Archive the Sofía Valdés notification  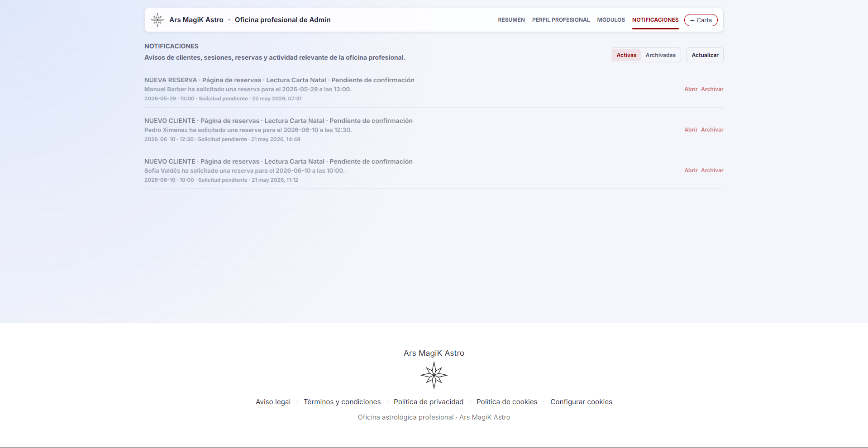pos(712,170)
